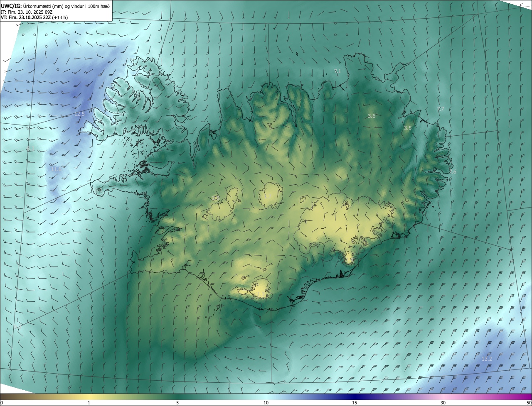532x406 pixels.
Task: Click the '0' label on the color scale
Action: click(2, 403)
